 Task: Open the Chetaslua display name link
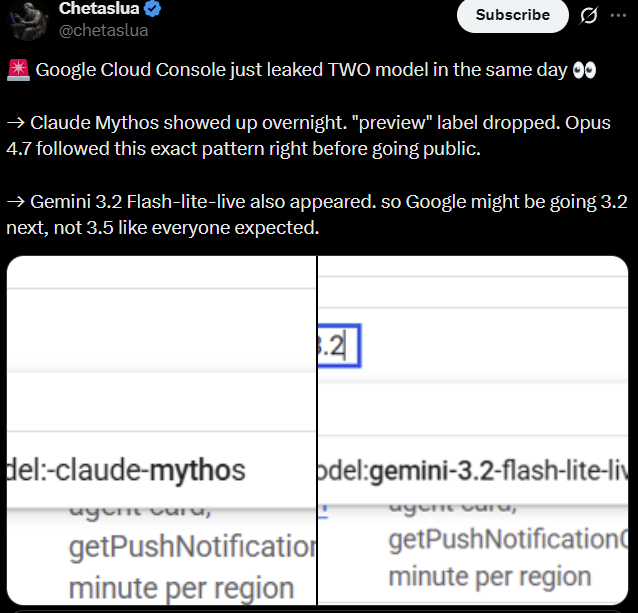98,8
